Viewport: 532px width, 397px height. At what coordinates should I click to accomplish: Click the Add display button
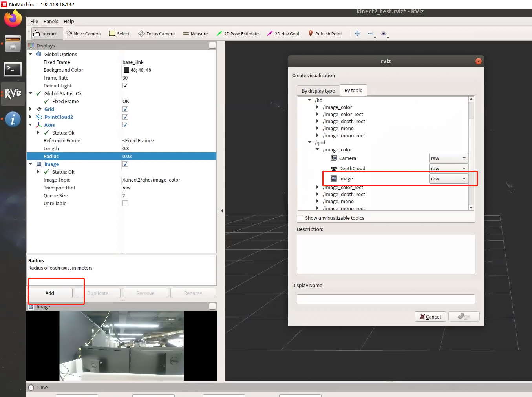pos(50,293)
